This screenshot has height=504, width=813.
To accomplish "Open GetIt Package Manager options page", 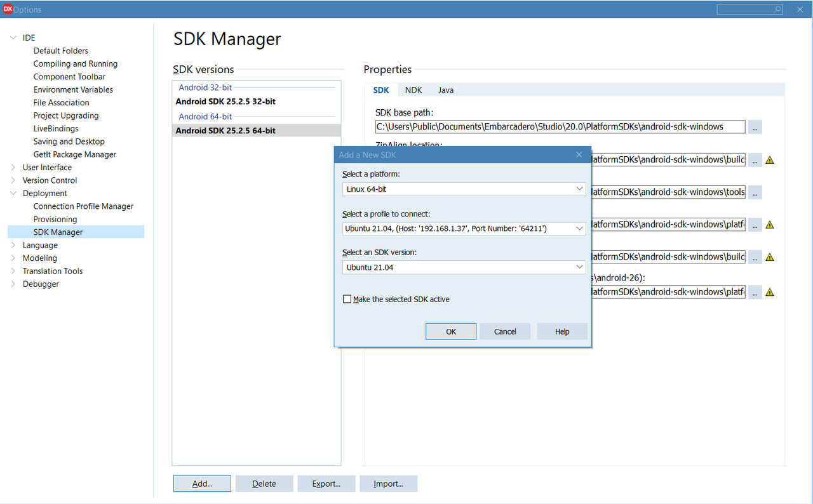I will tap(75, 155).
